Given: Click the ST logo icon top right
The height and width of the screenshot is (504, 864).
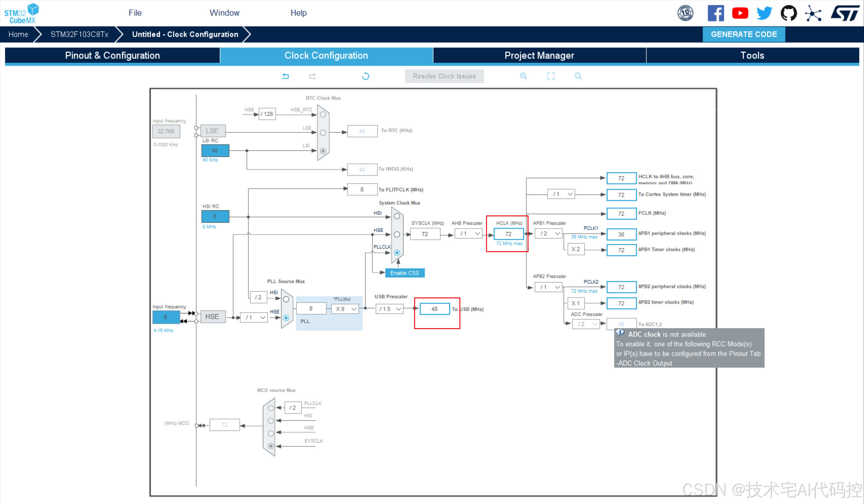Looking at the screenshot, I should pos(845,13).
